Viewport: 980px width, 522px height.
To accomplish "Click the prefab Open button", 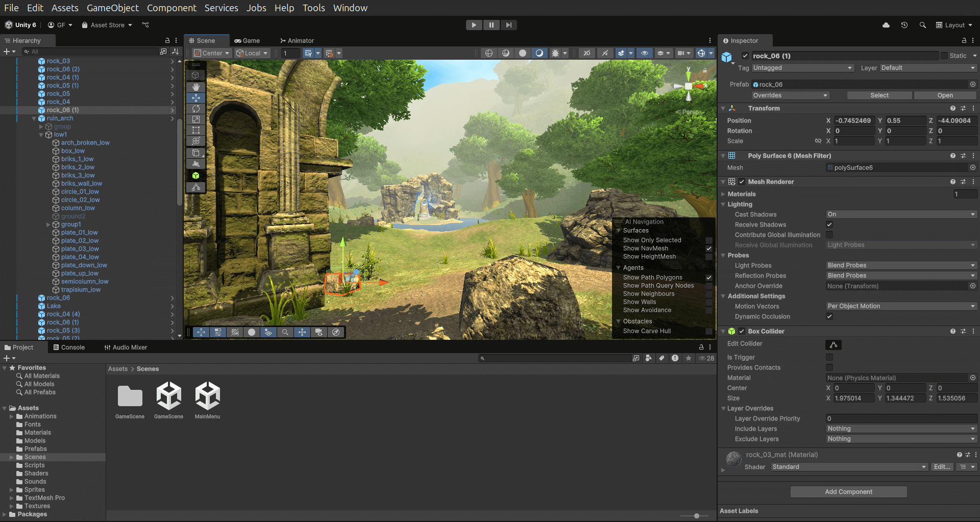I will pos(945,95).
